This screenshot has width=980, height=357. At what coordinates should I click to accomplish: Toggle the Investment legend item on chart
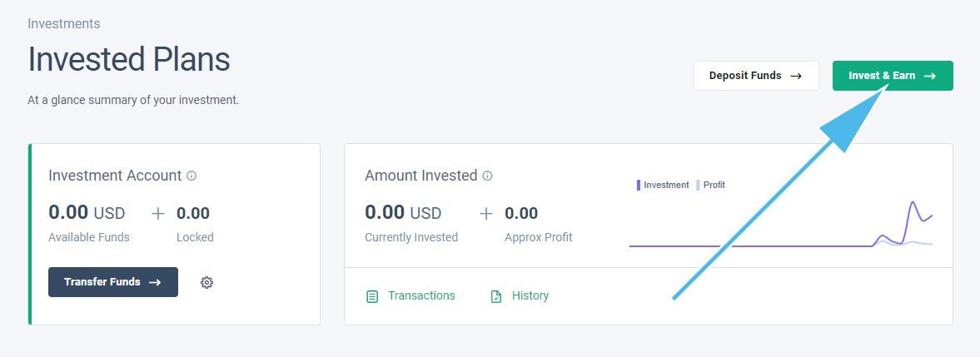[663, 185]
